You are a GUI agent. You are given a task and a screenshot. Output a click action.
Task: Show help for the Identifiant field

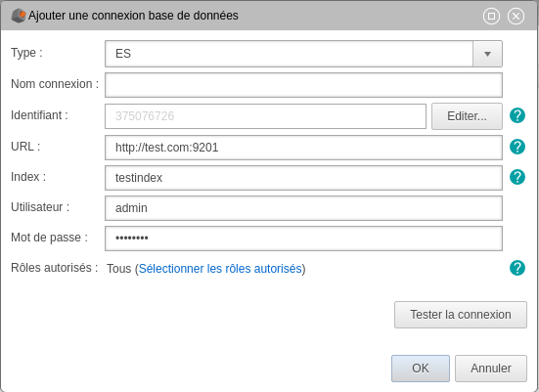(517, 115)
